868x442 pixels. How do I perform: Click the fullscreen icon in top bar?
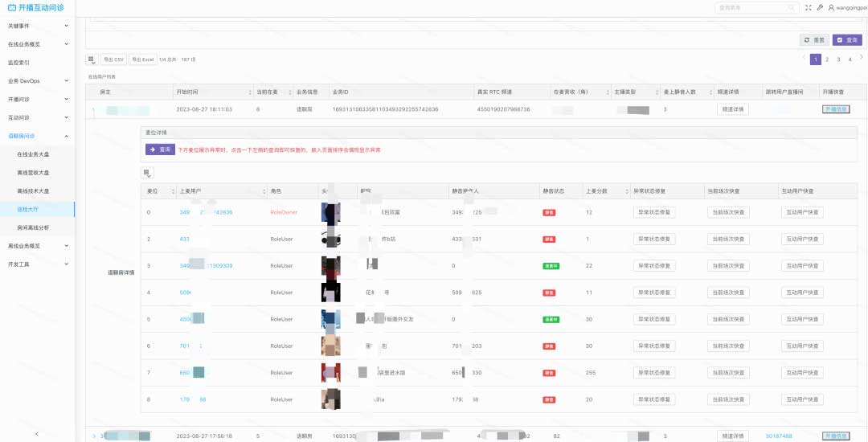809,7
